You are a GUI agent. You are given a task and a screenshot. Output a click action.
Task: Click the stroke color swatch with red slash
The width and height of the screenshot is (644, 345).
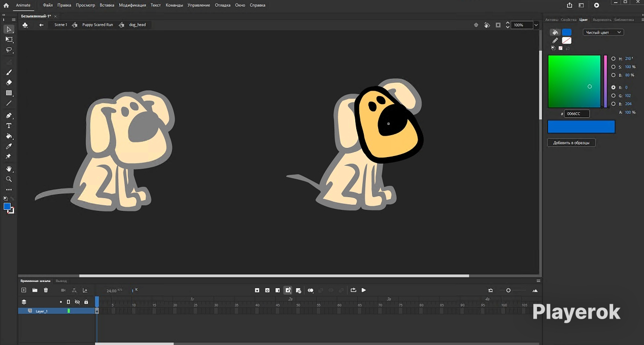(566, 41)
